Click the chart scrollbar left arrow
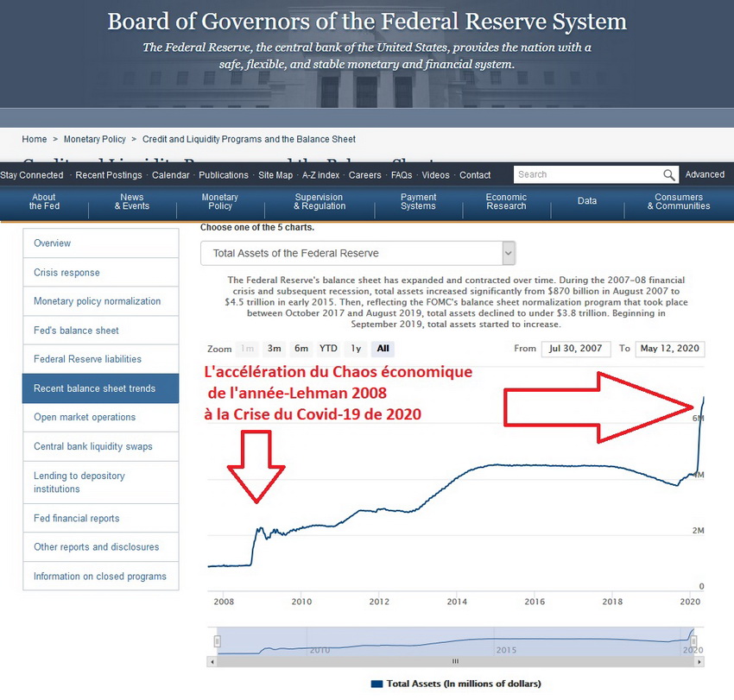Viewport: 734px width, 700px height. [x=212, y=662]
